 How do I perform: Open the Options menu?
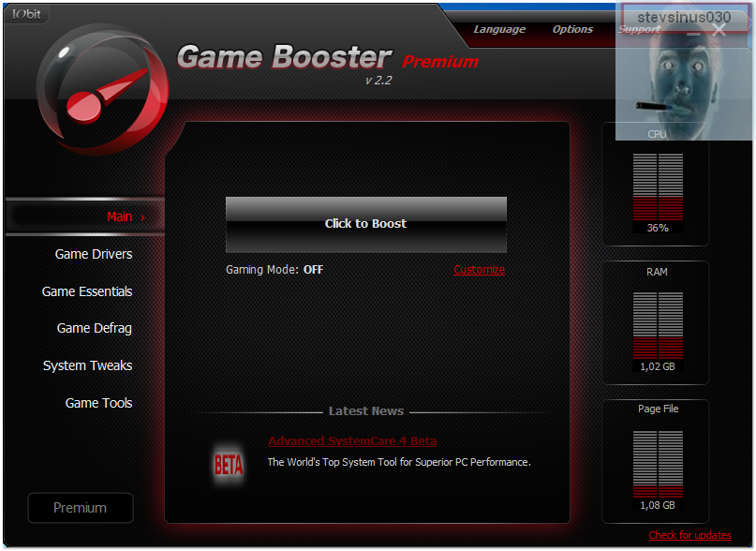click(572, 29)
